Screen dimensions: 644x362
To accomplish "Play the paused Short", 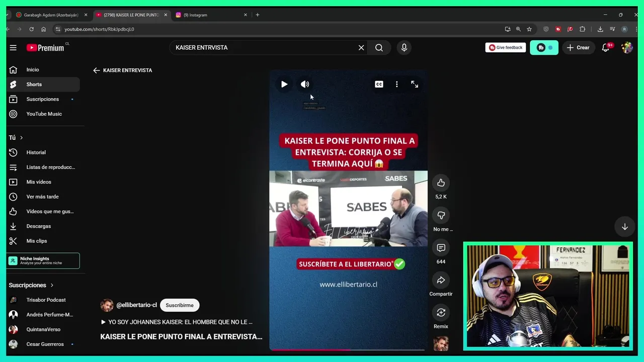I will point(284,84).
